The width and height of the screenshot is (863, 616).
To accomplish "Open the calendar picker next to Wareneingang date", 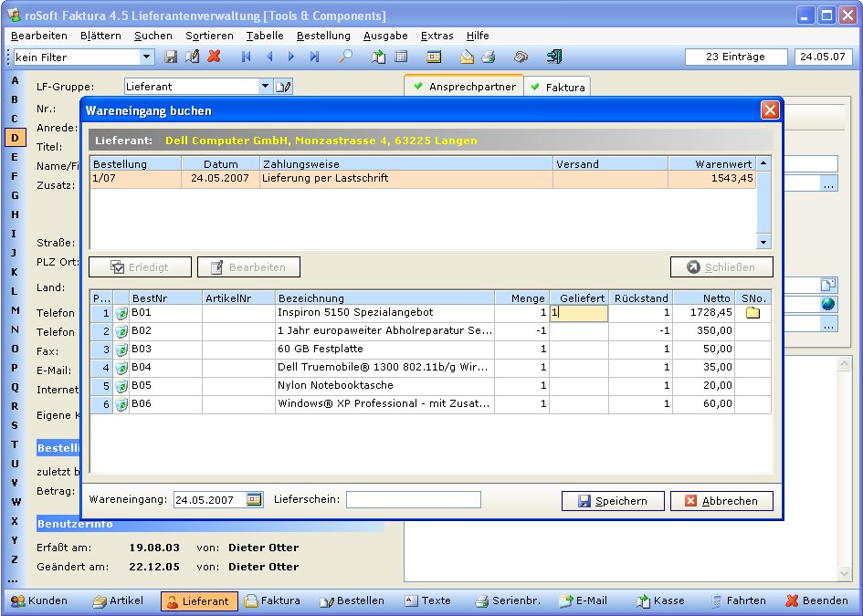I will pyautogui.click(x=254, y=500).
